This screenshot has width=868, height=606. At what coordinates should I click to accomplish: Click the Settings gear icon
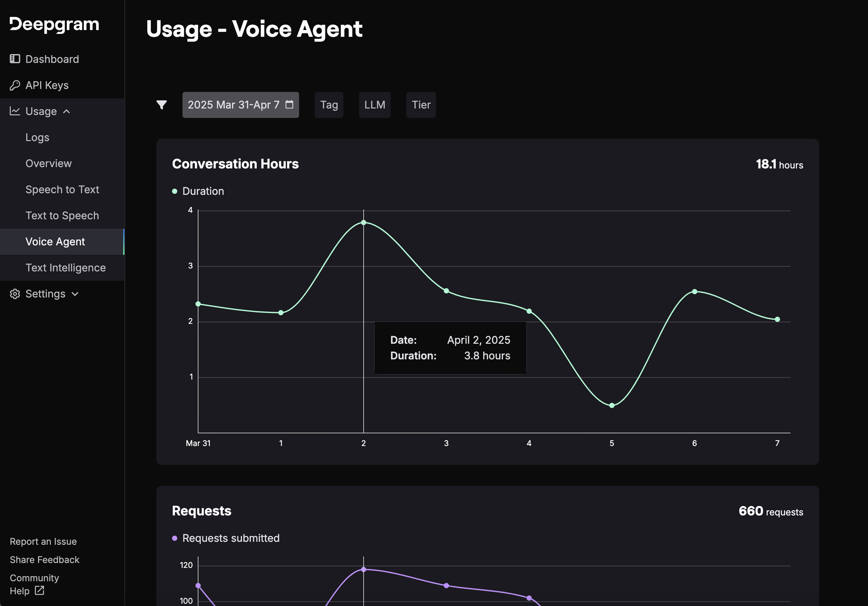[15, 294]
